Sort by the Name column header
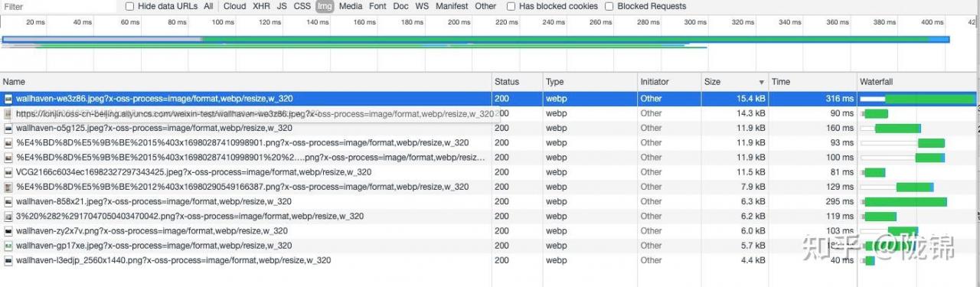This screenshot has height=287, width=980. pyautogui.click(x=246, y=82)
